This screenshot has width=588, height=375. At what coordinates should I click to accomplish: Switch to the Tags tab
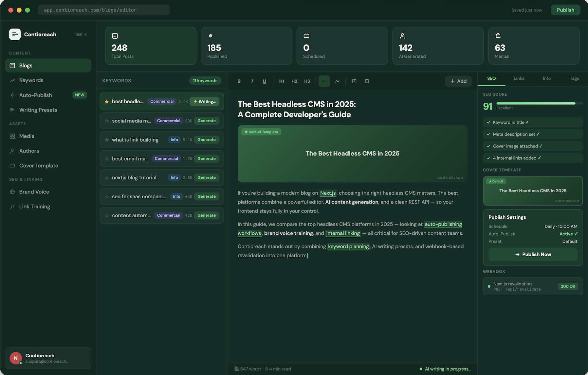[574, 78]
